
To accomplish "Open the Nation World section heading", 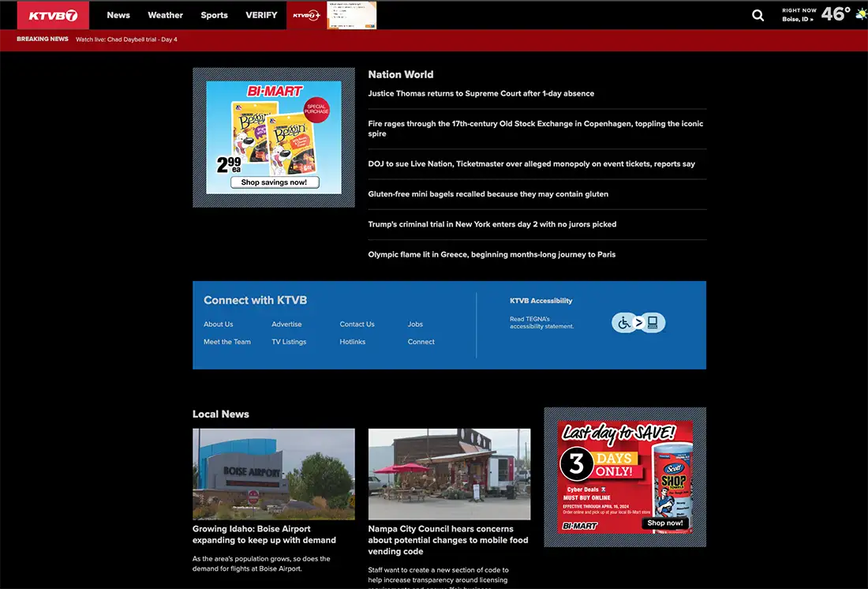I will (401, 74).
